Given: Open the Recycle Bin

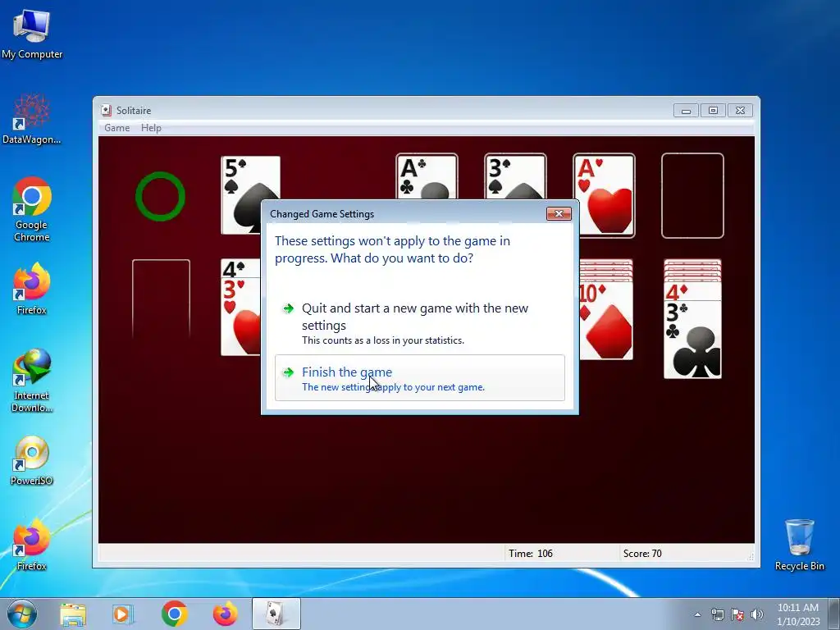Looking at the screenshot, I should (799, 545).
